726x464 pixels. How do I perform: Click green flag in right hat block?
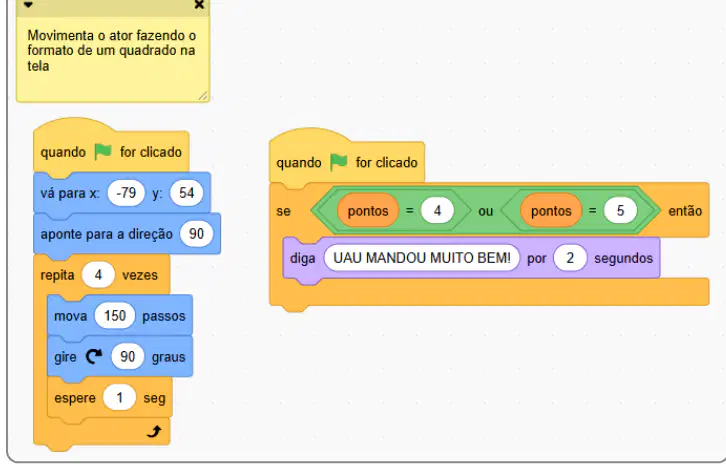(x=338, y=162)
